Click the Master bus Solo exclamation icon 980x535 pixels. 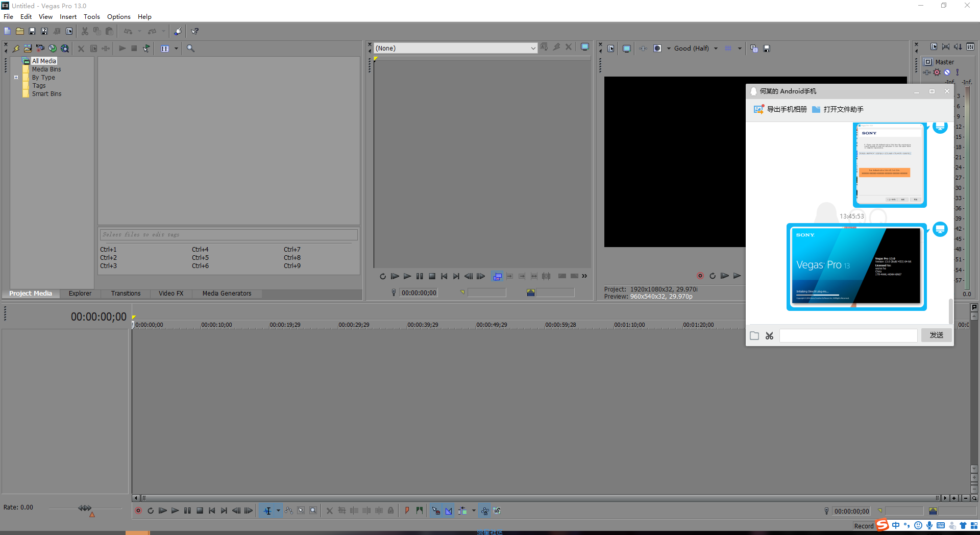tap(958, 72)
